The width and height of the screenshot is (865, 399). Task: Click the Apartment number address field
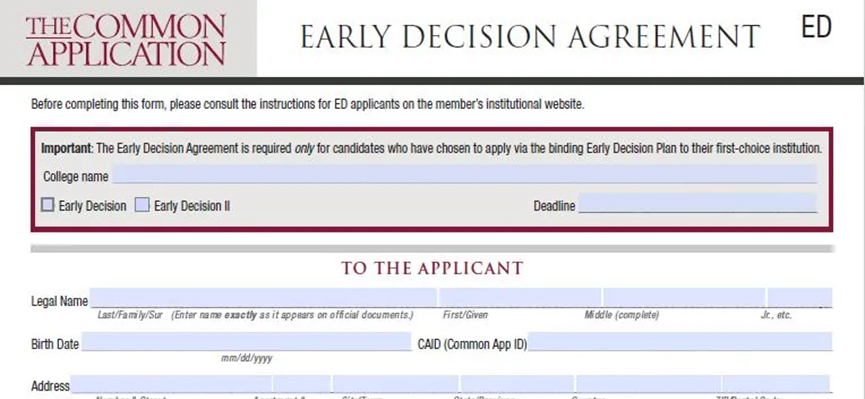(302, 384)
